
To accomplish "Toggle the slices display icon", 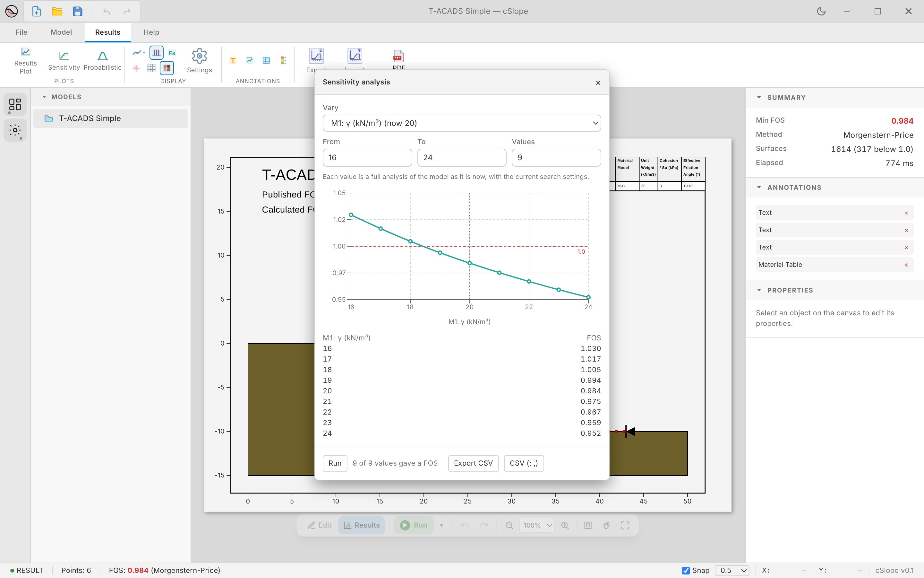I will click(x=157, y=53).
